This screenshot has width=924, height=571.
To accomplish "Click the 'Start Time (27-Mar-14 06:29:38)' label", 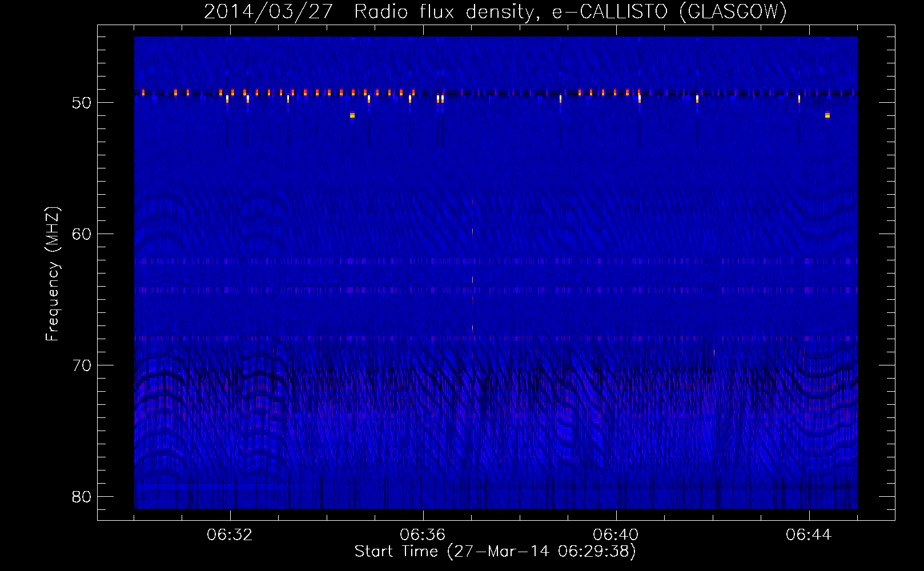I will pyautogui.click(x=495, y=552).
